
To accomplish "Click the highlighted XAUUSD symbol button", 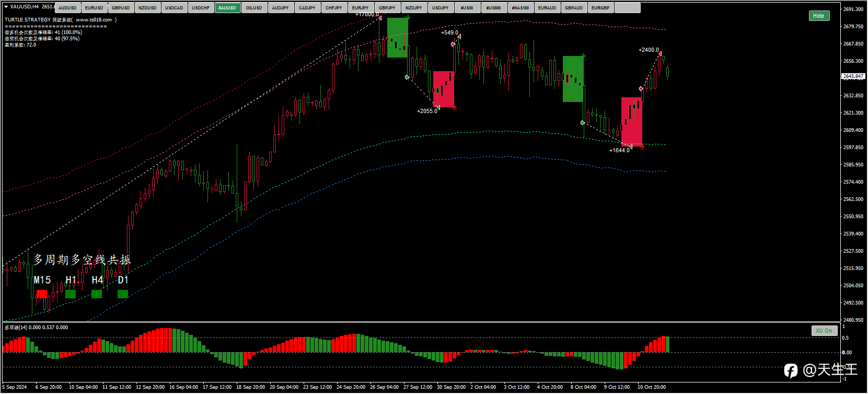I will coord(227,8).
